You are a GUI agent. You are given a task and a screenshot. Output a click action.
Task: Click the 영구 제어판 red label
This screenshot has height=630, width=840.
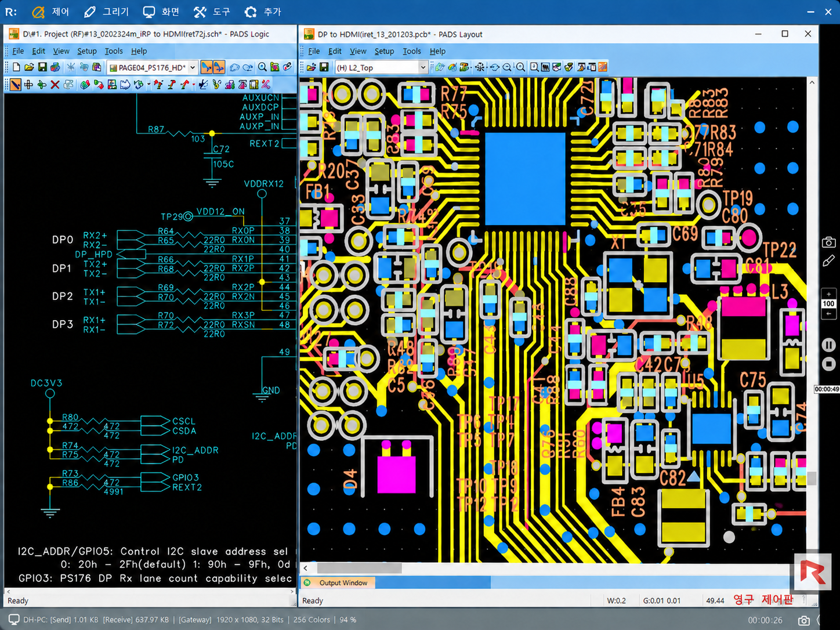(763, 600)
